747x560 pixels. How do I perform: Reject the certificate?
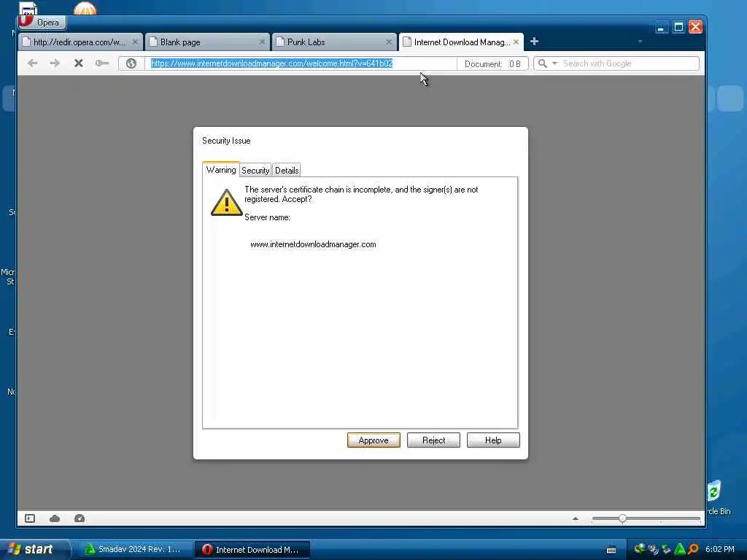click(x=433, y=440)
